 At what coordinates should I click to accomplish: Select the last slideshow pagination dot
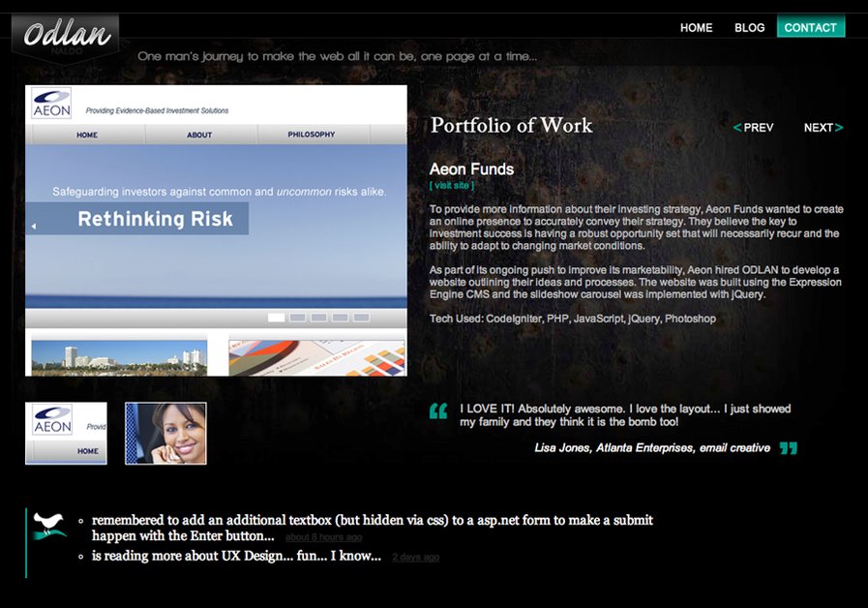point(361,317)
